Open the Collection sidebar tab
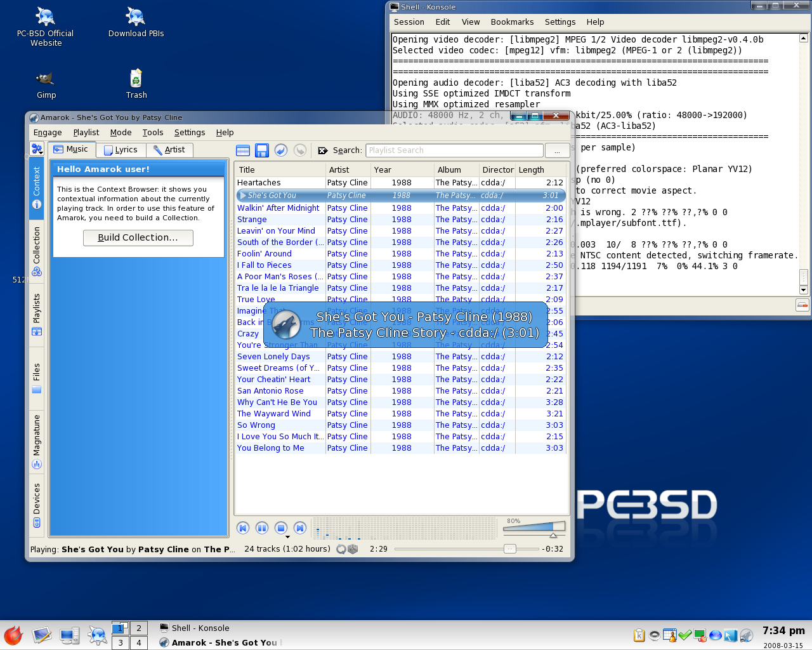This screenshot has height=650, width=812. [37, 251]
